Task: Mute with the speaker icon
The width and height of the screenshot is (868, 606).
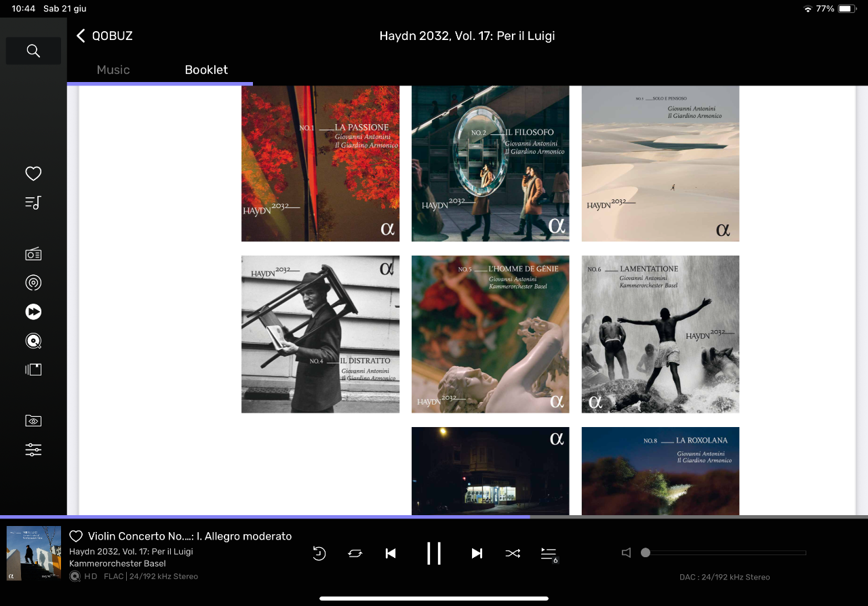Action: (x=627, y=552)
